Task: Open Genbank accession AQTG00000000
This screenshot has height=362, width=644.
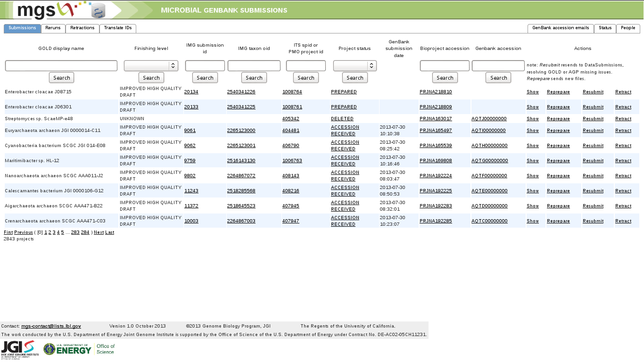Action: 490,161
